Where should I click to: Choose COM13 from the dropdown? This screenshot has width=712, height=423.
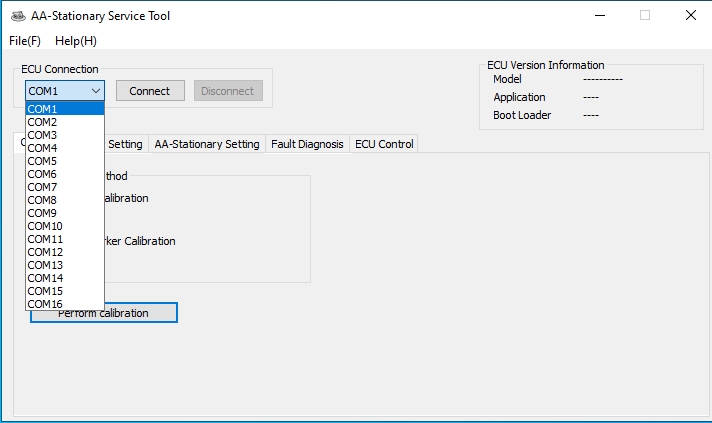[x=65, y=265]
